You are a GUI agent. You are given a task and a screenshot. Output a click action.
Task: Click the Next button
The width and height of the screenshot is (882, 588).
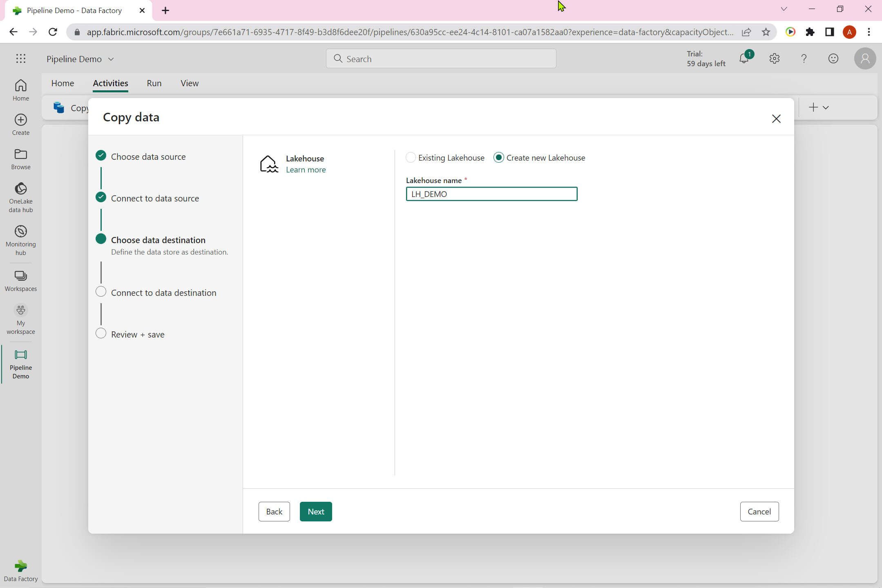(x=315, y=512)
